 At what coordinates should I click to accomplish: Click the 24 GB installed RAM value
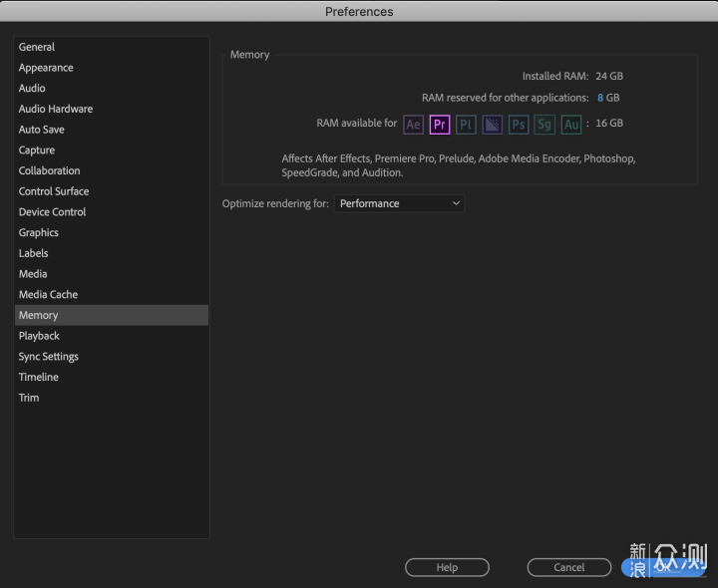[609, 76]
